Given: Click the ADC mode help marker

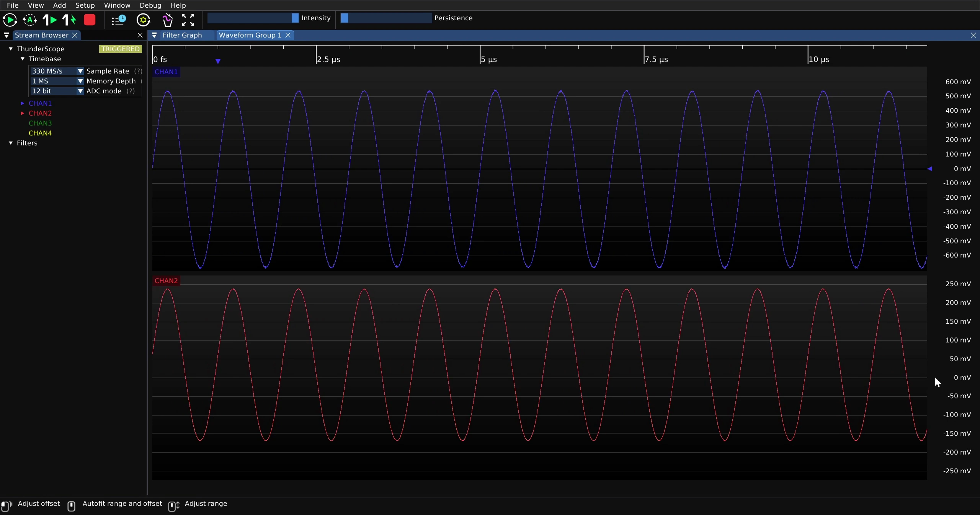Looking at the screenshot, I should (x=131, y=91).
